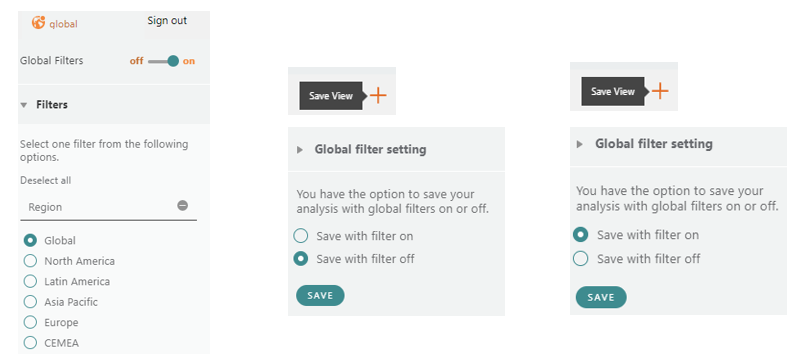Viewport: 805px width, 362px height.
Task: Click the Deselect all link
Action: click(46, 180)
